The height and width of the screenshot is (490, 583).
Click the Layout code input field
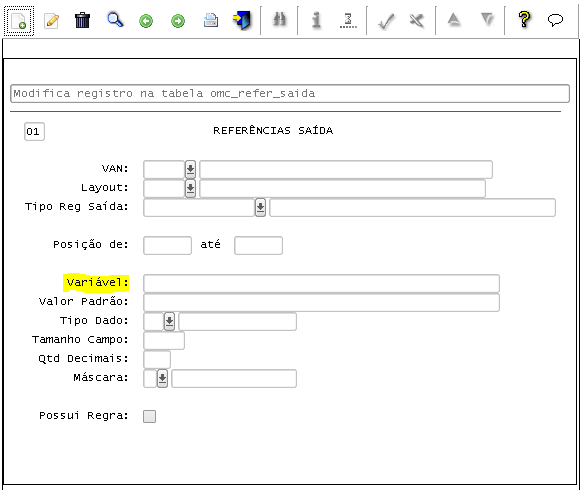pyautogui.click(x=164, y=188)
